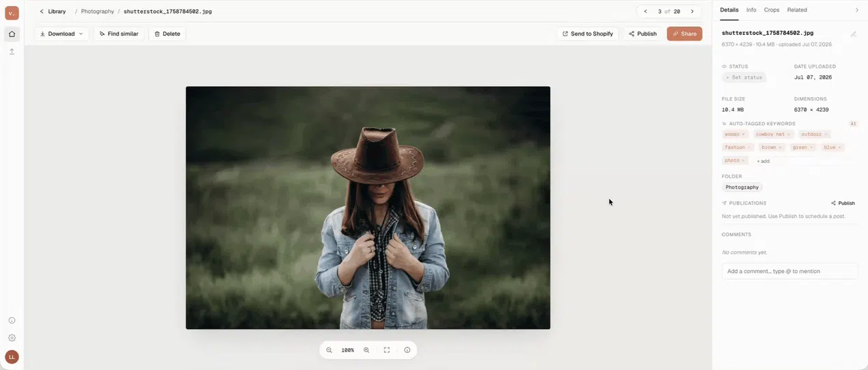Image resolution: width=868 pixels, height=370 pixels.
Task: Focus the Add a comment field
Action: (x=790, y=272)
